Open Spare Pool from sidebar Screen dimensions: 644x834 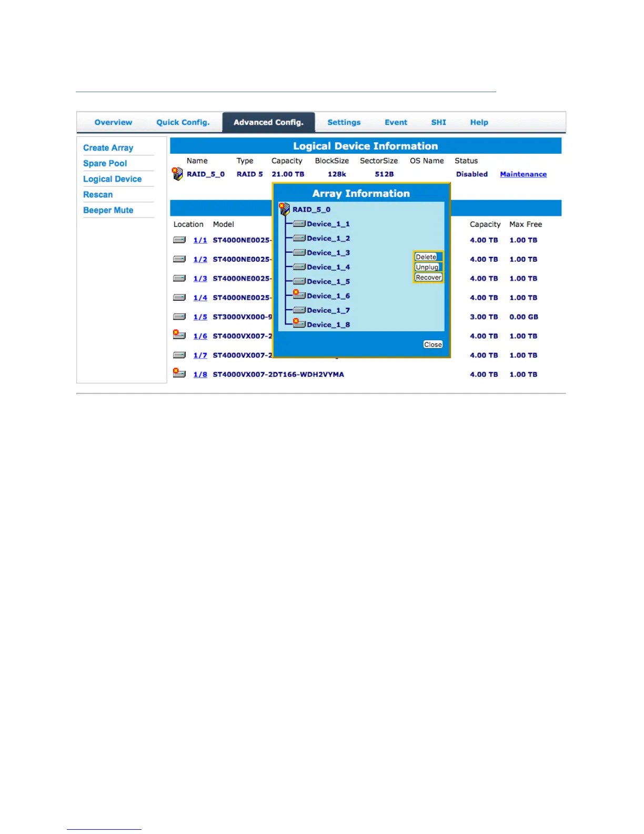[x=105, y=163]
